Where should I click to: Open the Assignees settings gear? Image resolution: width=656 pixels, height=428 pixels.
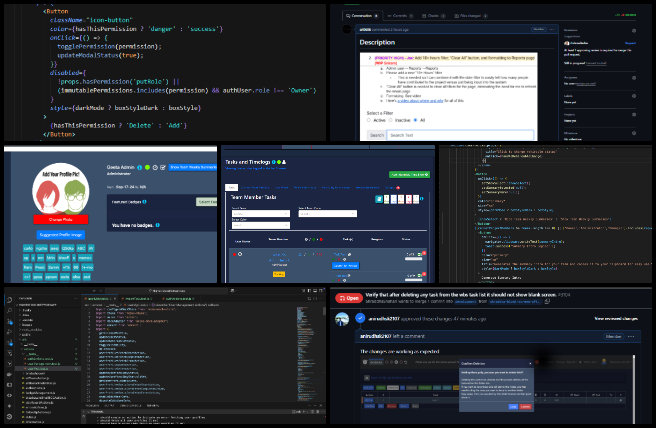tap(634, 78)
